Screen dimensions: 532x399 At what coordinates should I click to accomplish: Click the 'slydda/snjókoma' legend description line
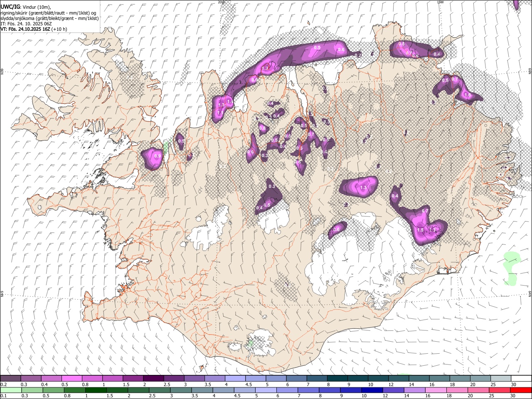pyautogui.click(x=49, y=18)
